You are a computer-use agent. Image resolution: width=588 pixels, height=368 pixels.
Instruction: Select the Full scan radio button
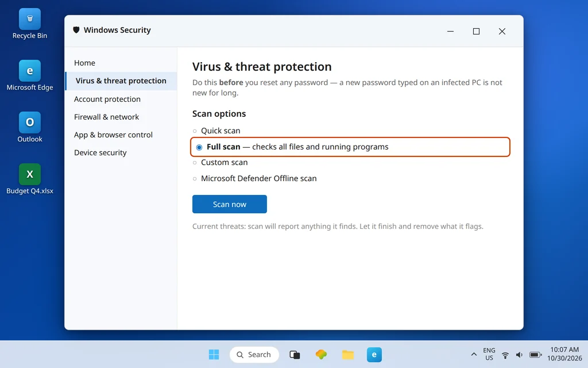pos(199,147)
